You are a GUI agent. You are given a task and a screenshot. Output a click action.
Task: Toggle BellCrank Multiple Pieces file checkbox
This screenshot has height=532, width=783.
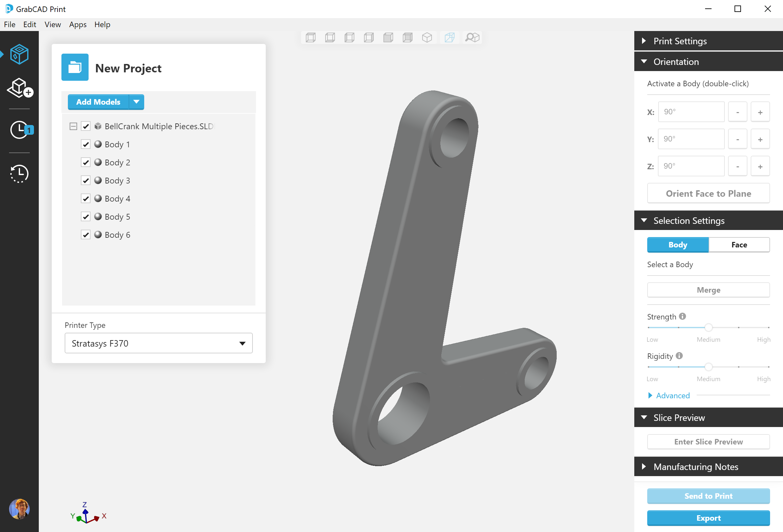coord(86,126)
